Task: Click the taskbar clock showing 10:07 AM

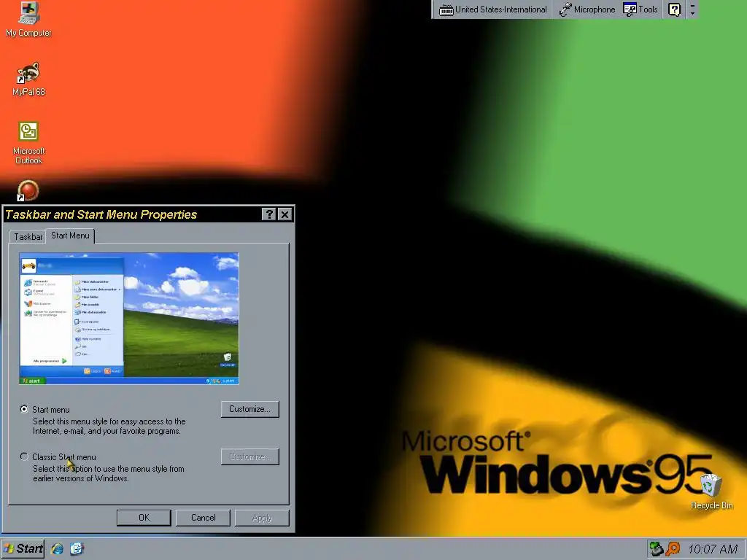Action: pos(713,549)
